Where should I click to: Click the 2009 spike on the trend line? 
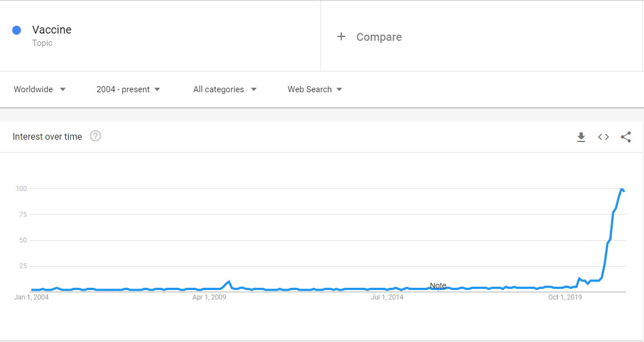click(229, 282)
